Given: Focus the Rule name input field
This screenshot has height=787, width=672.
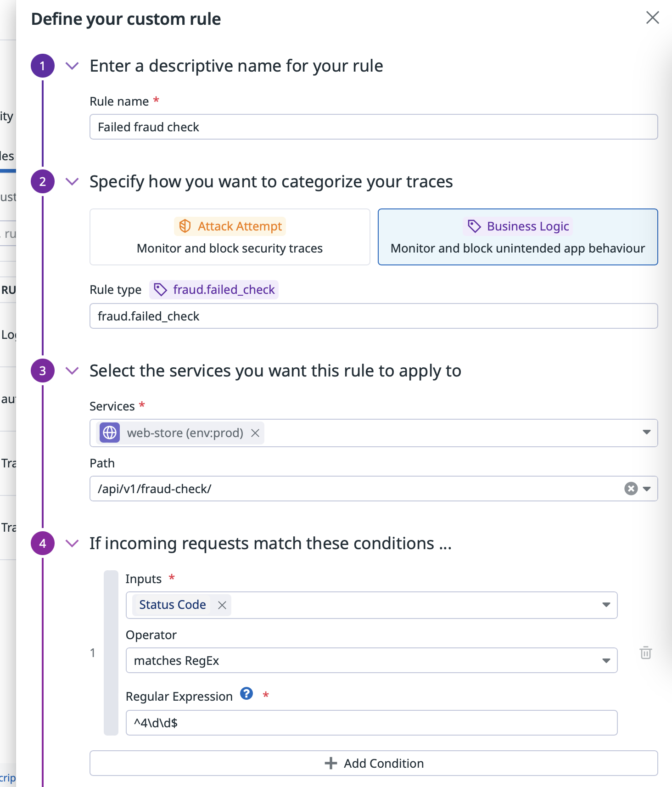Looking at the screenshot, I should [x=374, y=127].
